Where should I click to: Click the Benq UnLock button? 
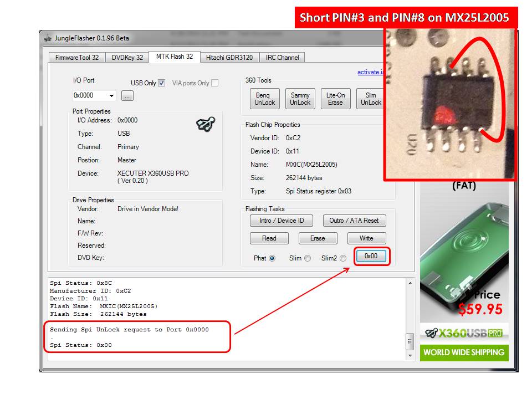(x=265, y=99)
